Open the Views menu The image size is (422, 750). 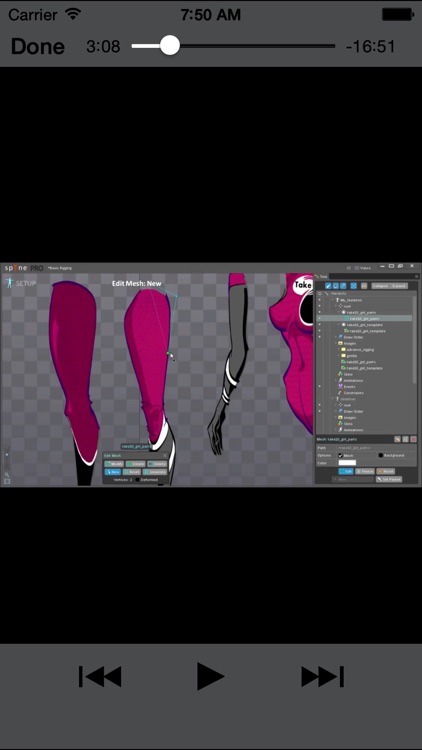tap(362, 268)
